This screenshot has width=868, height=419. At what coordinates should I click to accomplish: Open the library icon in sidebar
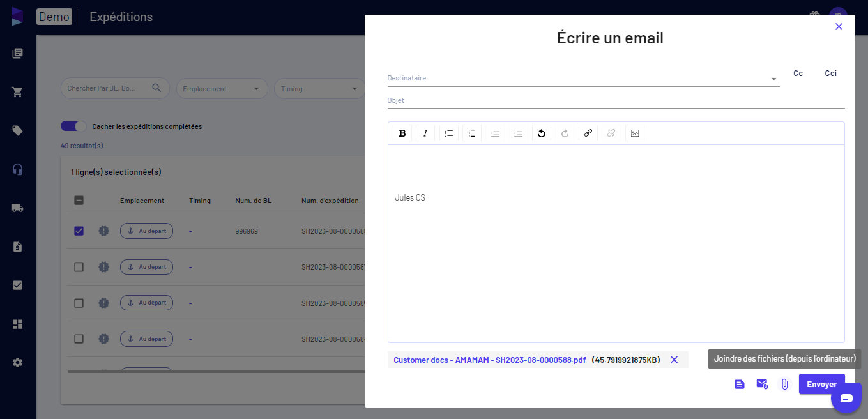(x=17, y=54)
